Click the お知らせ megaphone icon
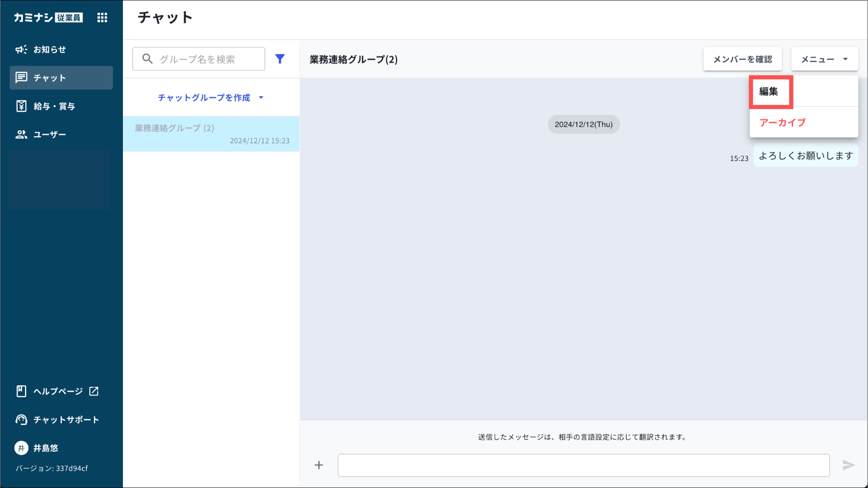868x488 pixels. [21, 50]
